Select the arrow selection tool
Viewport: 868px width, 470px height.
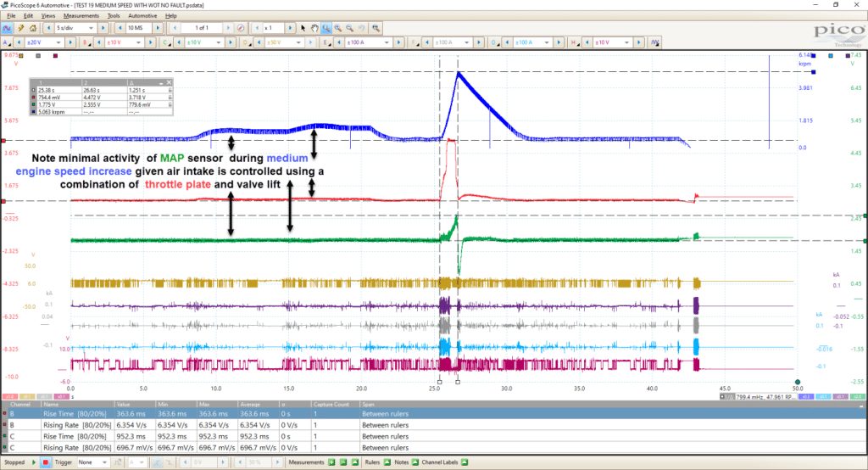pyautogui.click(x=303, y=28)
